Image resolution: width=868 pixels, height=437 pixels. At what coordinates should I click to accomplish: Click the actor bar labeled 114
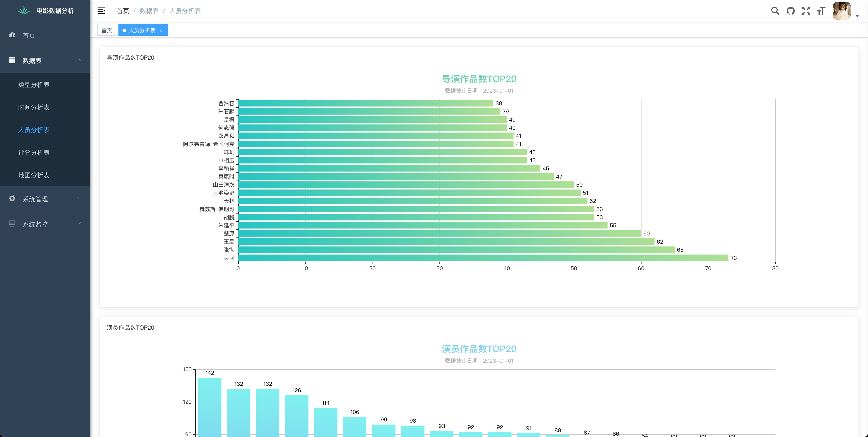point(325,423)
